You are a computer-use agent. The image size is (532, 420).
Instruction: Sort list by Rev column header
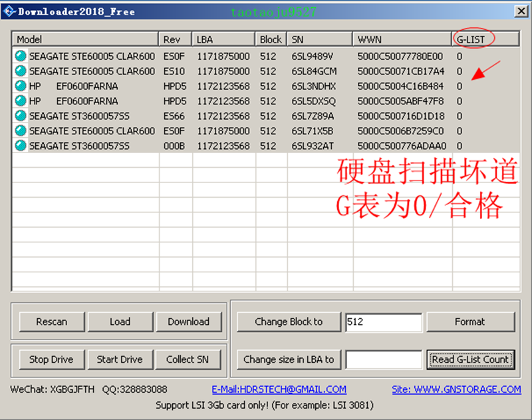pos(175,39)
